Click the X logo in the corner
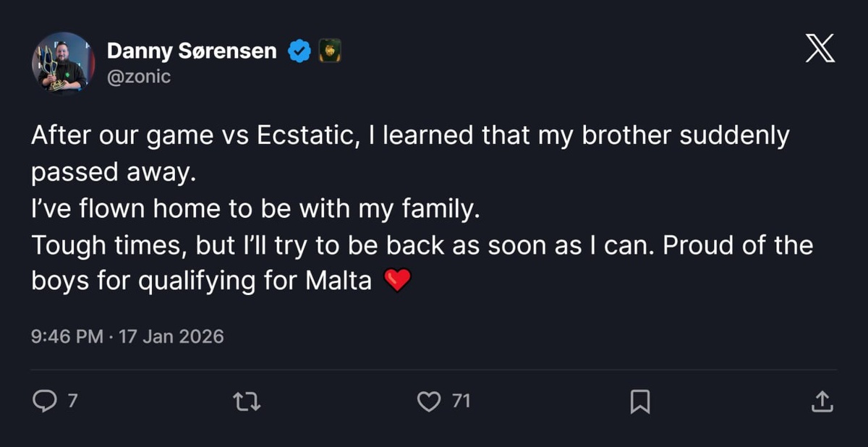The width and height of the screenshot is (868, 447). 820,50
